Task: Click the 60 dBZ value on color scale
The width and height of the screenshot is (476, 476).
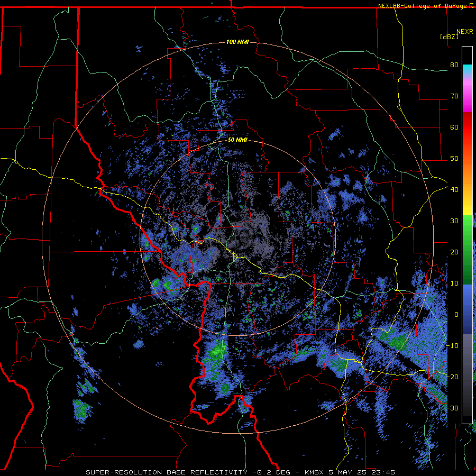Action: [454, 127]
